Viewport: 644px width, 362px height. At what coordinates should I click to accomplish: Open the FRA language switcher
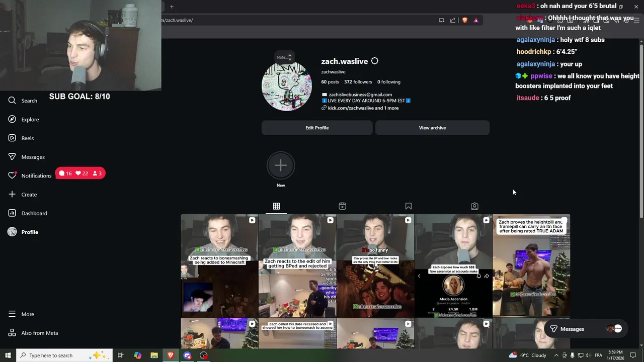tap(599, 355)
